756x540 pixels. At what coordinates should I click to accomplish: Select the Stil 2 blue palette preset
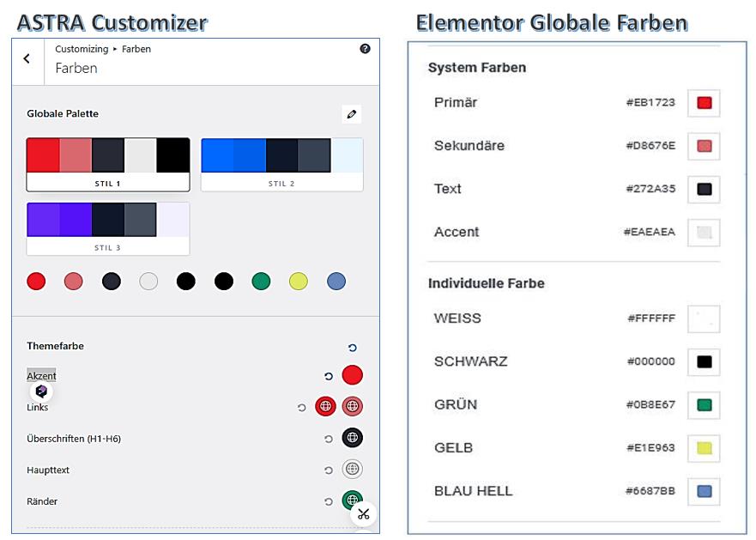tap(281, 164)
